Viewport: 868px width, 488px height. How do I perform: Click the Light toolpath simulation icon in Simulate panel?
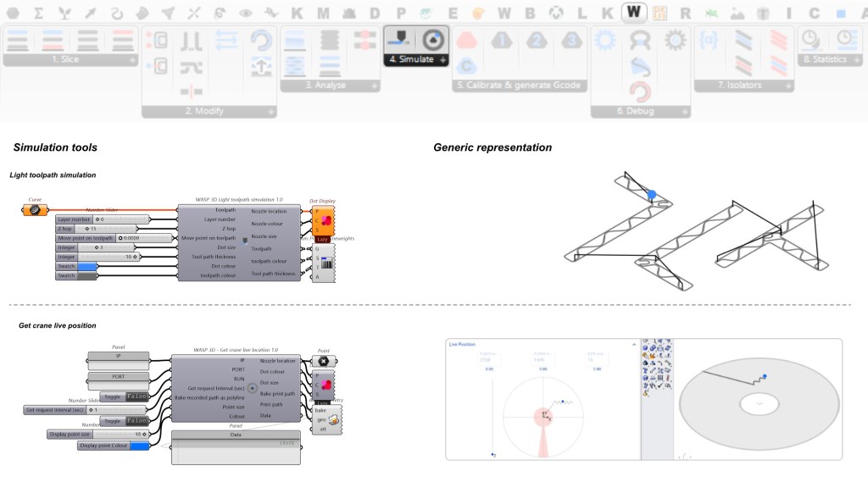(x=398, y=38)
